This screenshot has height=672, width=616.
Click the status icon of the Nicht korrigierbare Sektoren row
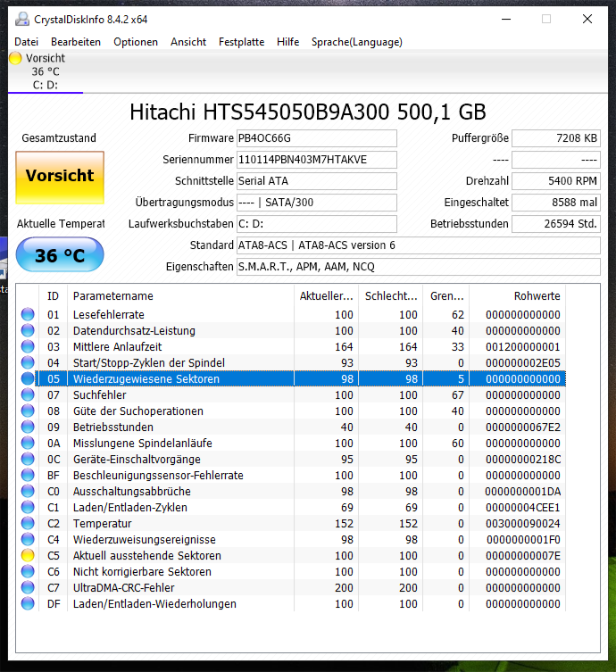coord(28,571)
